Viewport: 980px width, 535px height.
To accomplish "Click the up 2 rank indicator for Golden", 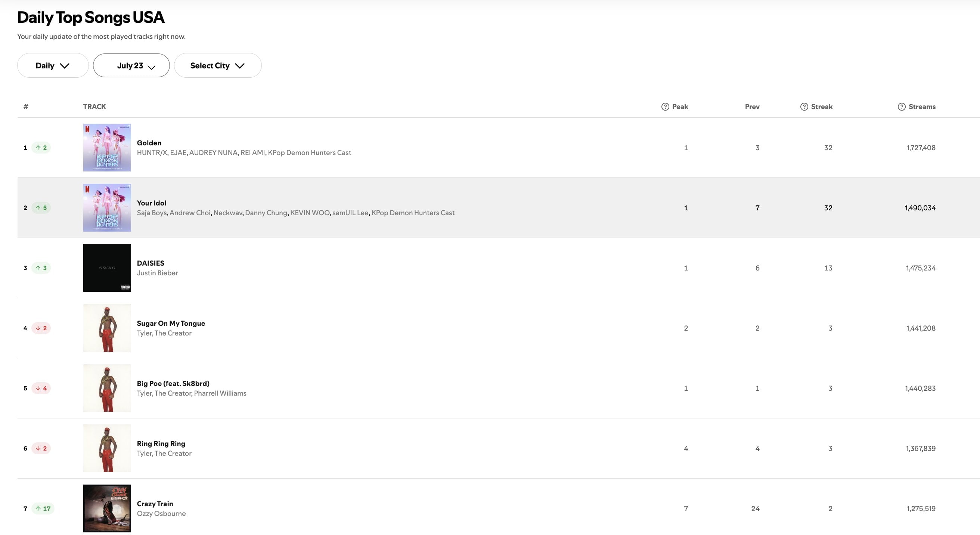I will [x=41, y=148].
